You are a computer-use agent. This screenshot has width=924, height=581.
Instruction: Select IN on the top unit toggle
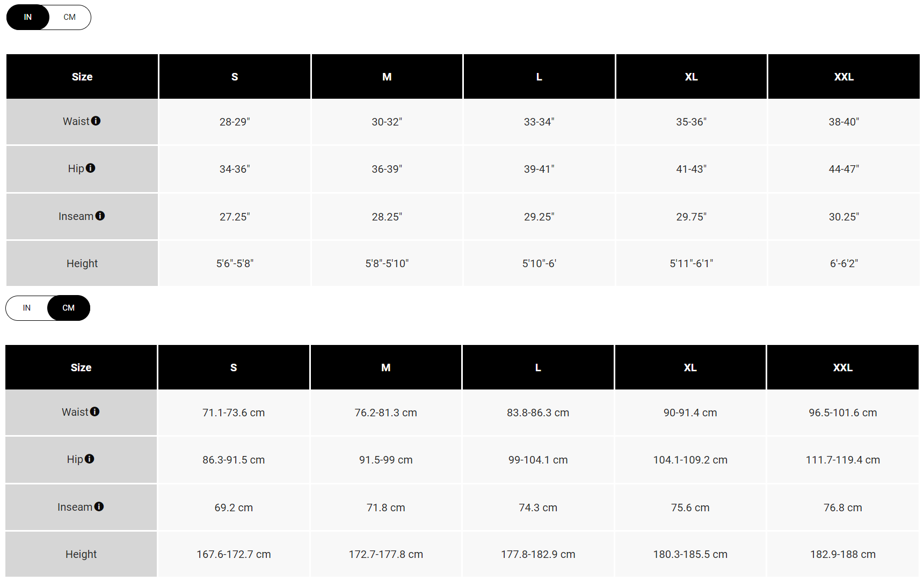pyautogui.click(x=28, y=17)
